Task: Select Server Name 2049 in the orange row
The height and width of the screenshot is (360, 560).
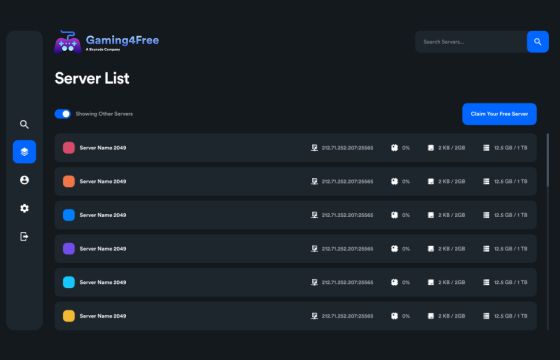Action: [x=103, y=181]
